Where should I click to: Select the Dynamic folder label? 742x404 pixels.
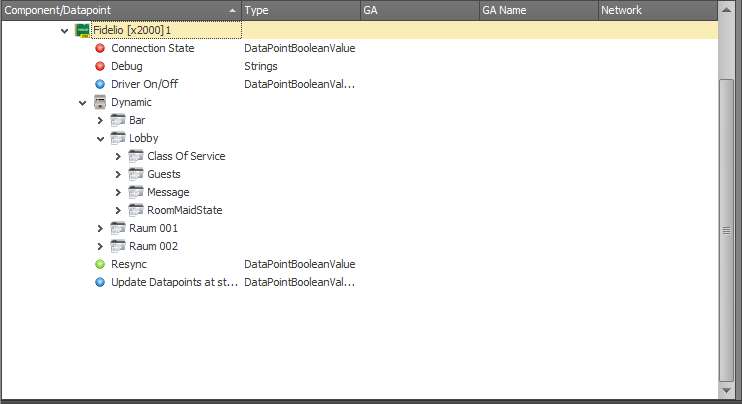(x=131, y=102)
